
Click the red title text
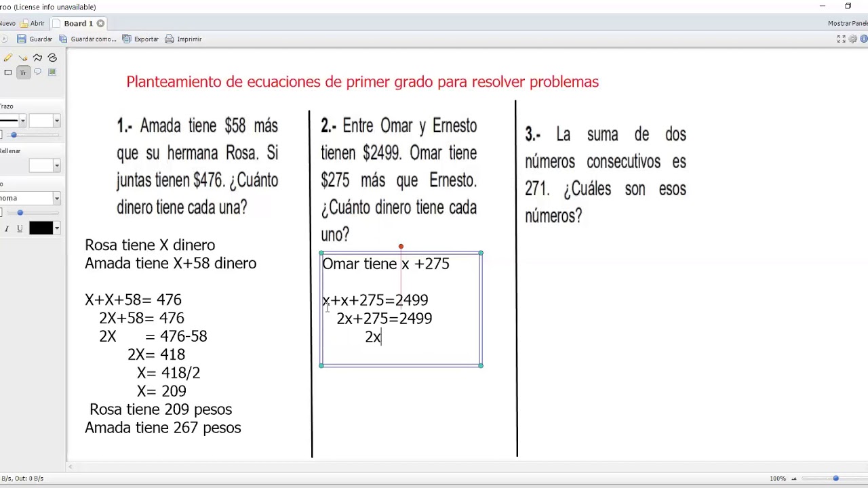pyautogui.click(x=362, y=82)
